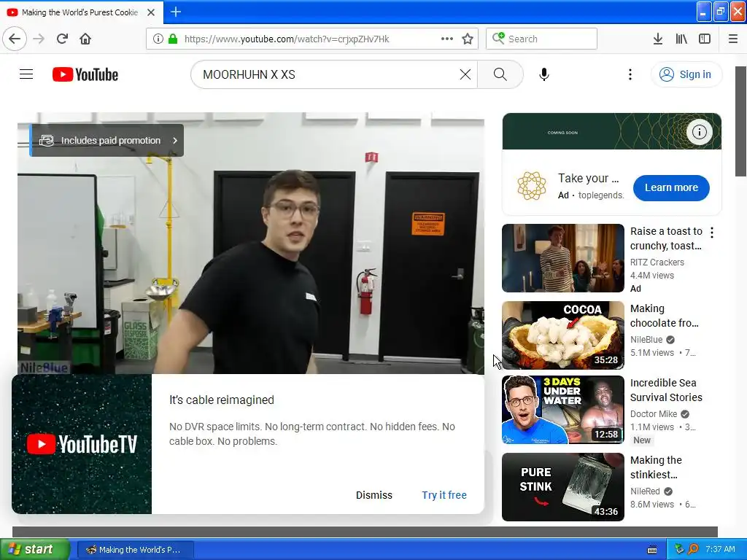Viewport: 747px width, 560px height.
Task: Click the NileBlue verified badge icon
Action: (x=670, y=340)
